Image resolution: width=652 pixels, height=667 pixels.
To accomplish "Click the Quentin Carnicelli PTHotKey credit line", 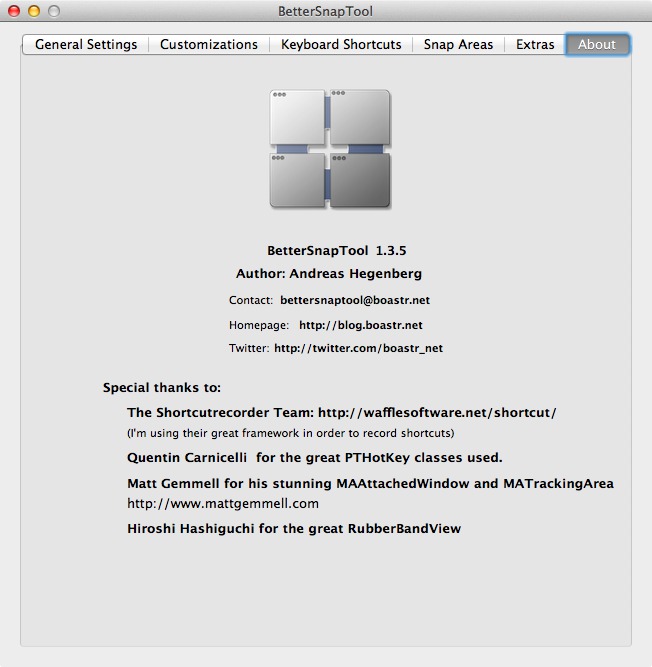I will (x=315, y=458).
